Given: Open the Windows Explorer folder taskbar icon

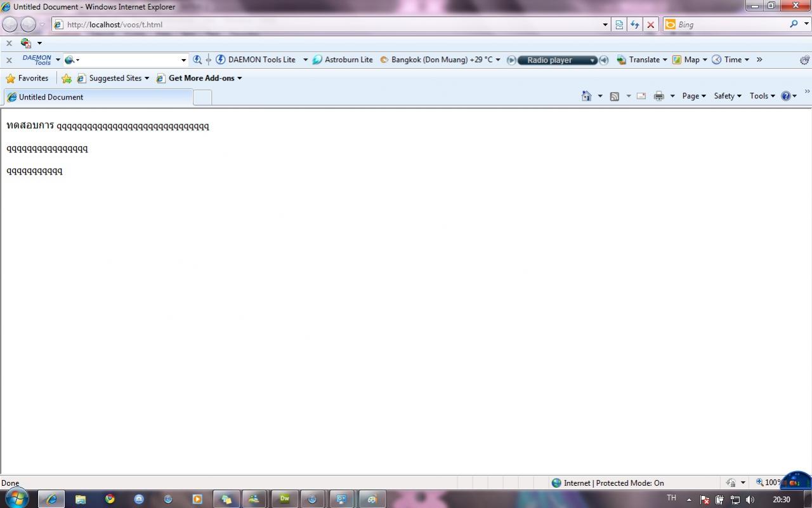Looking at the screenshot, I should point(81,499).
